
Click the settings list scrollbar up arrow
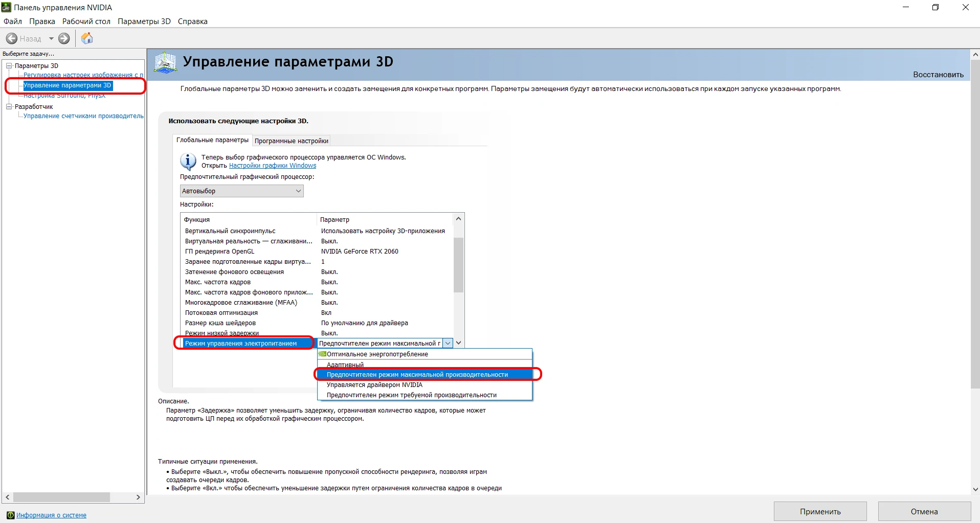[x=458, y=219]
